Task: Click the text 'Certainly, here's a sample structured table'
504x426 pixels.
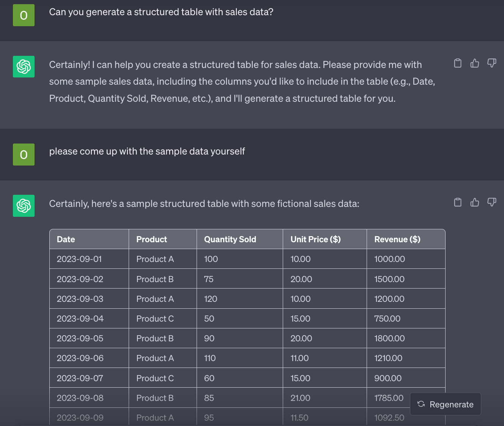Action: (x=204, y=204)
